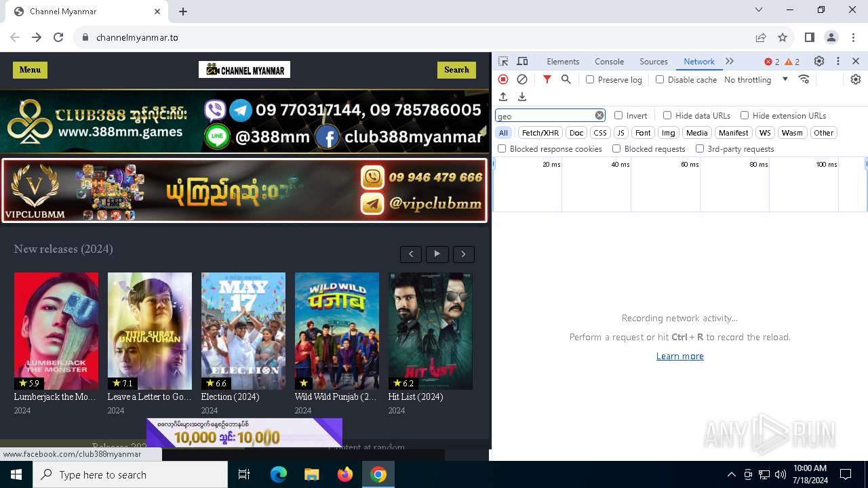Show previous new releases slide
The width and height of the screenshot is (868, 488).
click(411, 254)
